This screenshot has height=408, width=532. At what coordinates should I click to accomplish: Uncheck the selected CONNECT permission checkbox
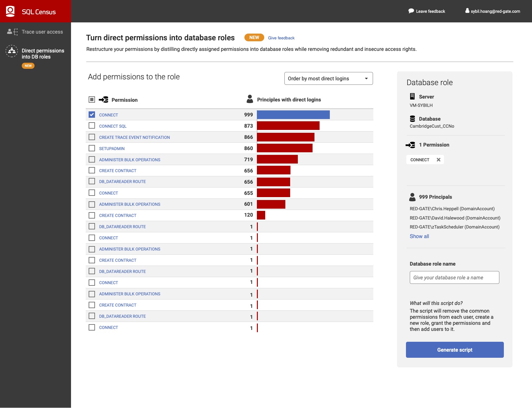pos(92,114)
